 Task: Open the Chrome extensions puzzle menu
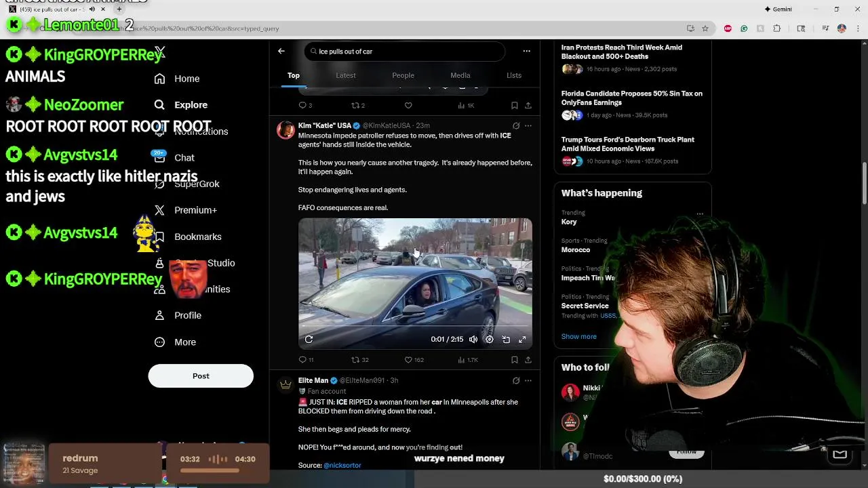pos(777,28)
